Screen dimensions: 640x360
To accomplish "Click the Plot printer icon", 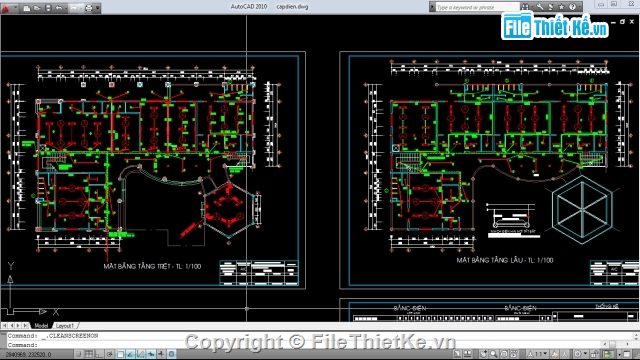I will [x=89, y=7].
